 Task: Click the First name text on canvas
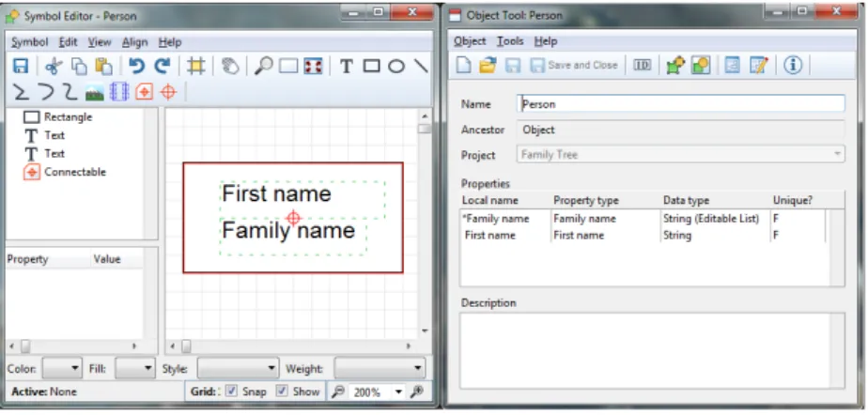point(276,193)
